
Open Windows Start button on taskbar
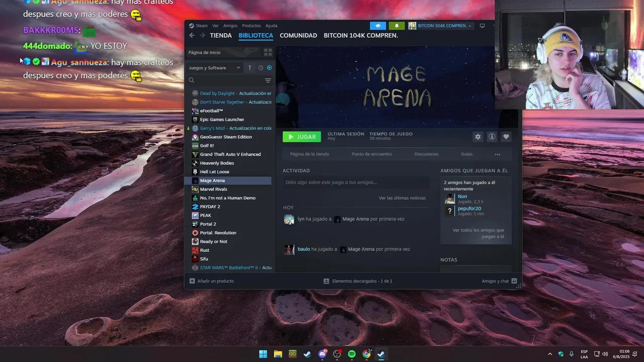[263, 354]
